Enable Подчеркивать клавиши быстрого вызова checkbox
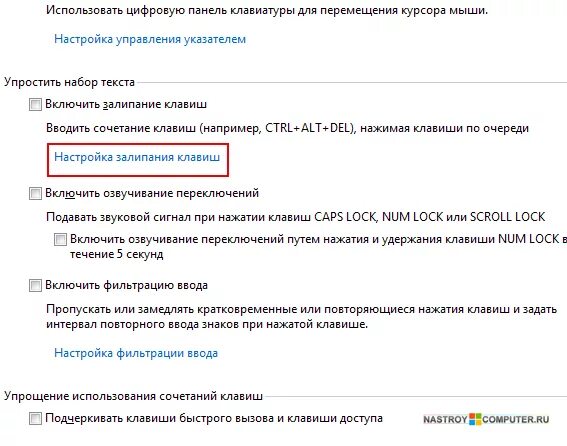This screenshot has width=567, height=446. pos(35,419)
